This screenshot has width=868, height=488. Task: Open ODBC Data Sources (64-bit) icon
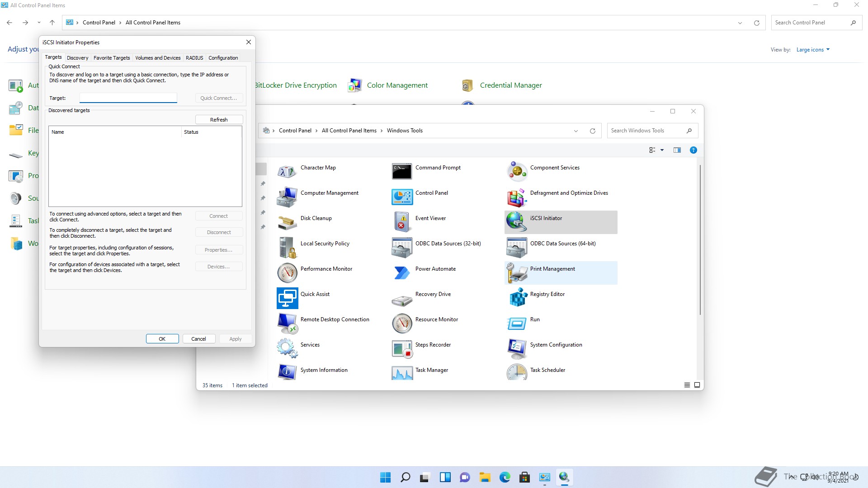click(x=517, y=248)
